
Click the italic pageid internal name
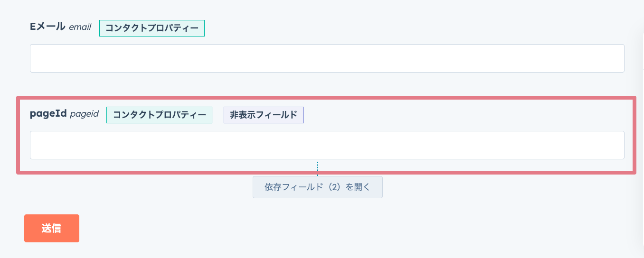tap(84, 114)
